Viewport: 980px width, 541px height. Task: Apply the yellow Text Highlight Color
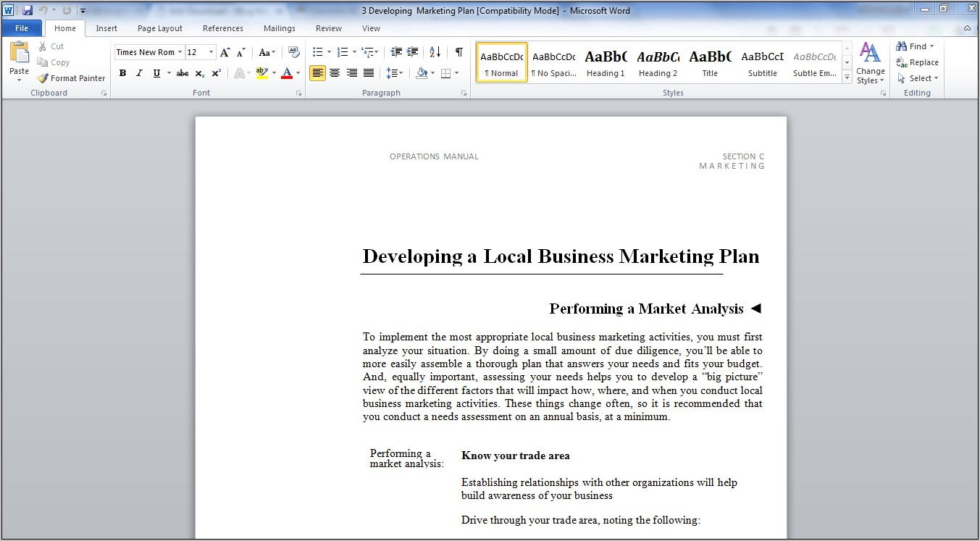click(x=261, y=73)
